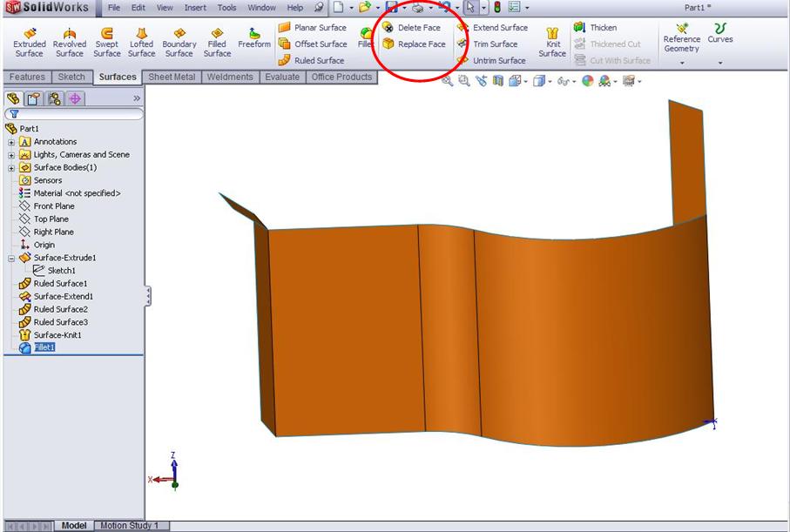Expand Lights, Cameras and Scene node
Viewport: 790px width, 532px height.
[11, 155]
